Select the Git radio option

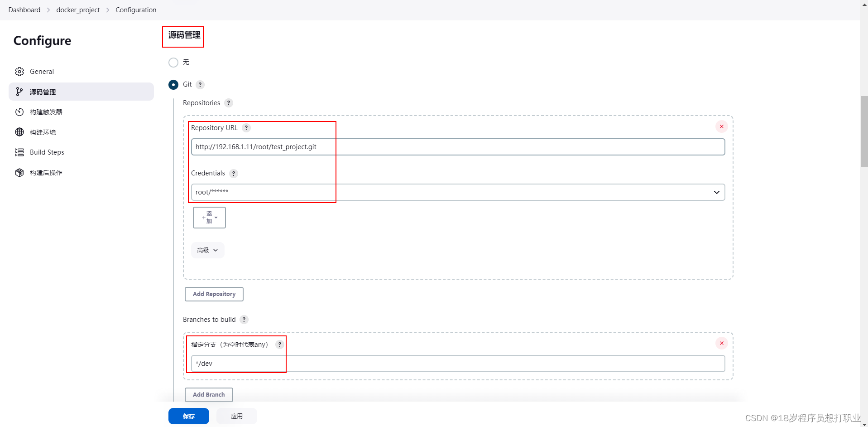173,84
